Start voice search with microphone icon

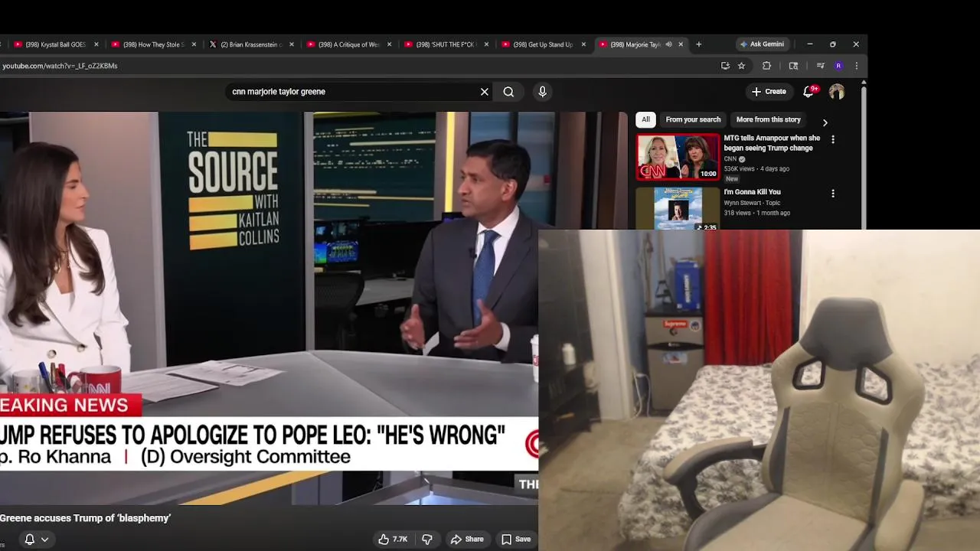pos(542,92)
